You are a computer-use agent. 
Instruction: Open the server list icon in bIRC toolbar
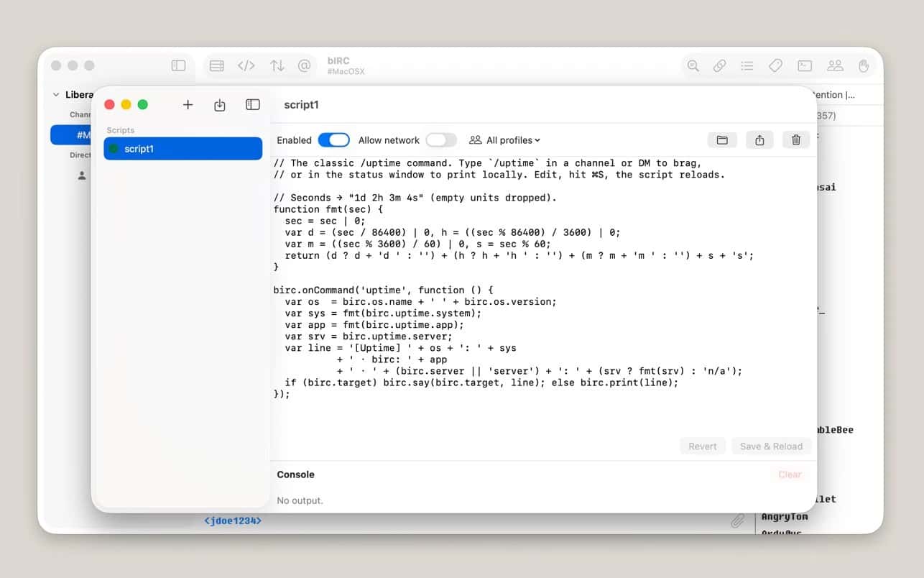click(x=216, y=65)
